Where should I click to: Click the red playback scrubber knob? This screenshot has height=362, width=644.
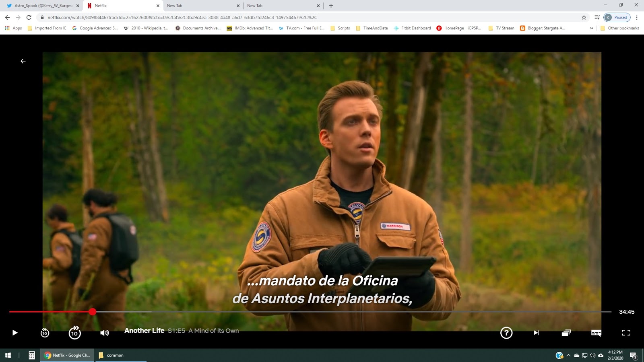tap(93, 312)
